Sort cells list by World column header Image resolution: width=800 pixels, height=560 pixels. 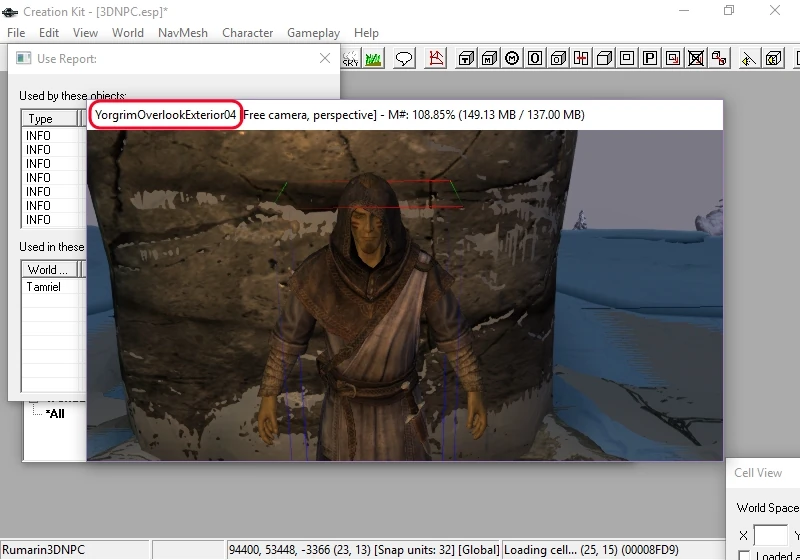(x=49, y=269)
